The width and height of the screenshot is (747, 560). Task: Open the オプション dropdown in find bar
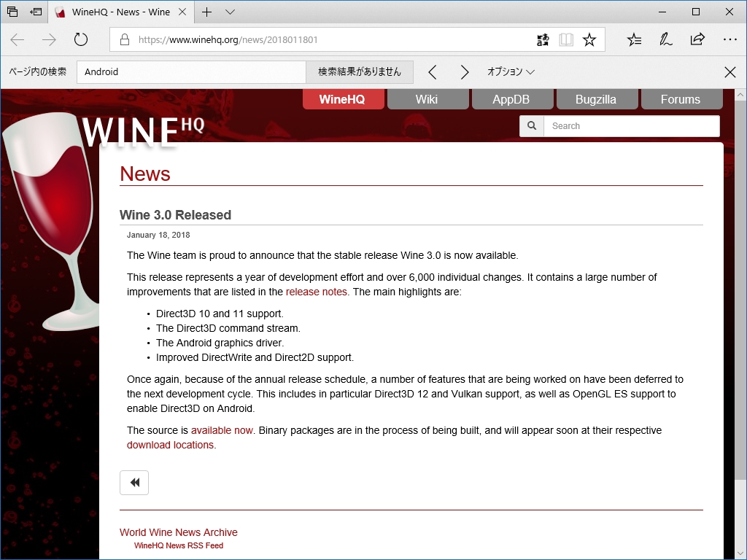pos(508,72)
